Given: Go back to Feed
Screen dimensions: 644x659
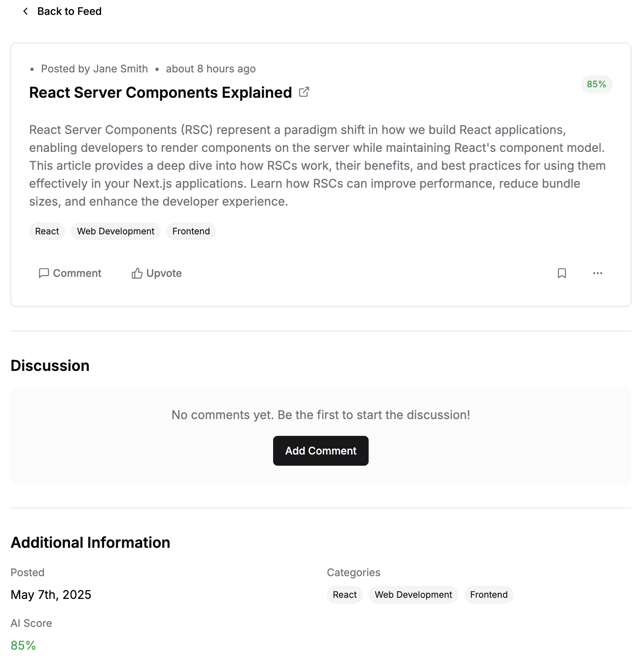Looking at the screenshot, I should tap(69, 11).
